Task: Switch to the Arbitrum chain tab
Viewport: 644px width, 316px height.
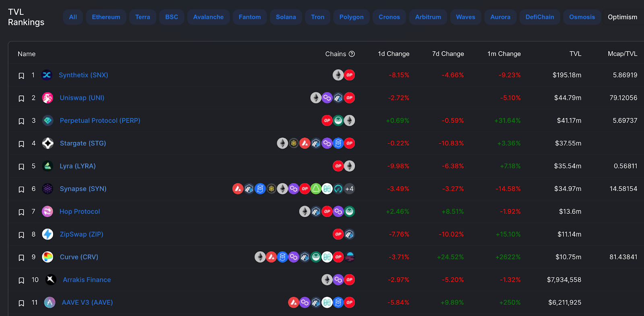Action: point(428,17)
